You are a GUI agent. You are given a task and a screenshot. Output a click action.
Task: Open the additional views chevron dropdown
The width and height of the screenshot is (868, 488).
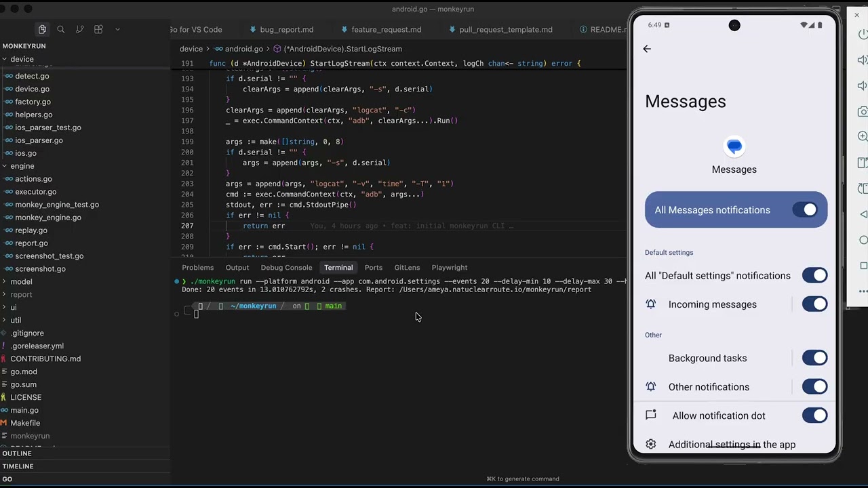pos(117,29)
